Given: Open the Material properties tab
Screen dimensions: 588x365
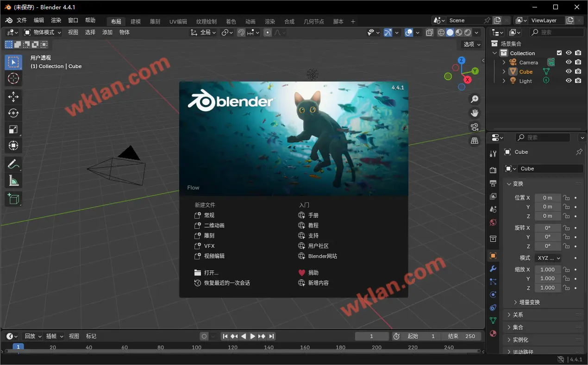Looking at the screenshot, I should click(493, 334).
